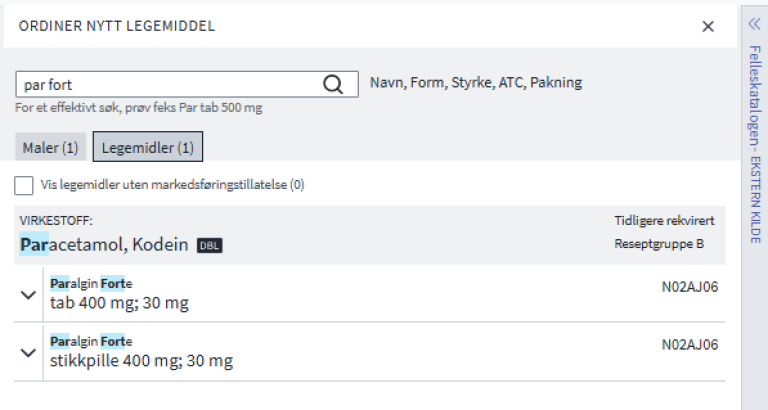Select the Legemidler (1) tab
Image resolution: width=768 pixels, height=410 pixels.
(148, 148)
